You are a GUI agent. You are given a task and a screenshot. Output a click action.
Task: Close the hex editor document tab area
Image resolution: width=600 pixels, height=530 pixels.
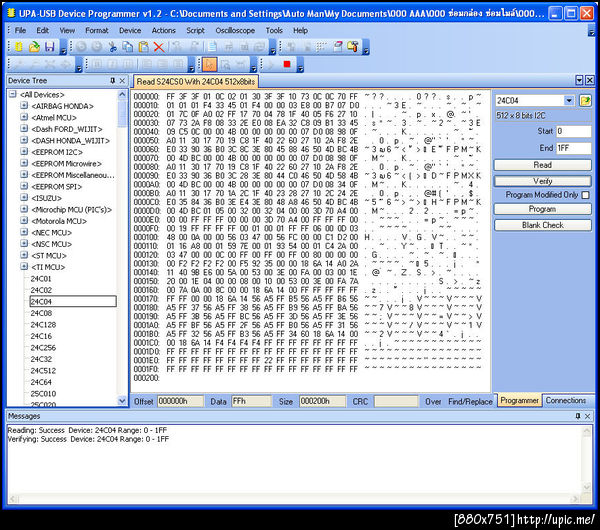pyautogui.click(x=590, y=80)
